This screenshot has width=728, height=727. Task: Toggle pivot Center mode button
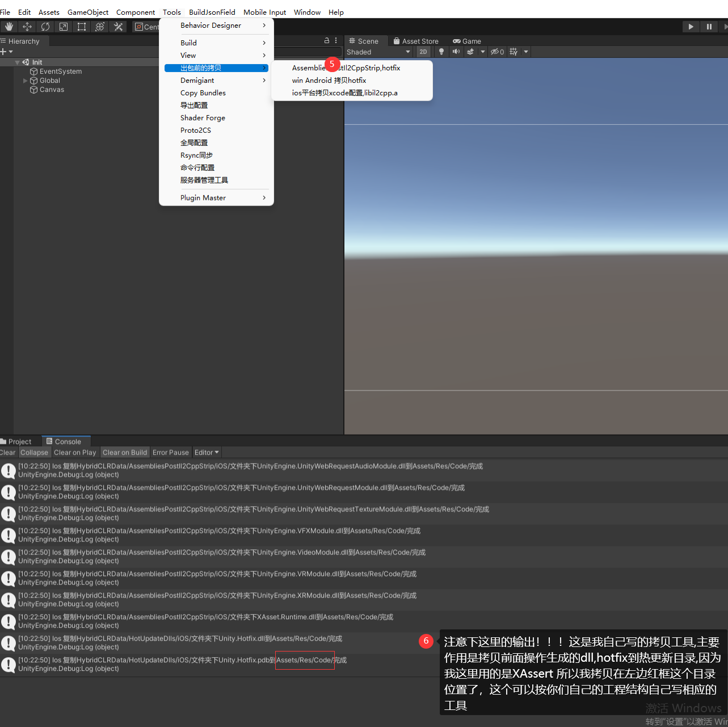click(146, 27)
